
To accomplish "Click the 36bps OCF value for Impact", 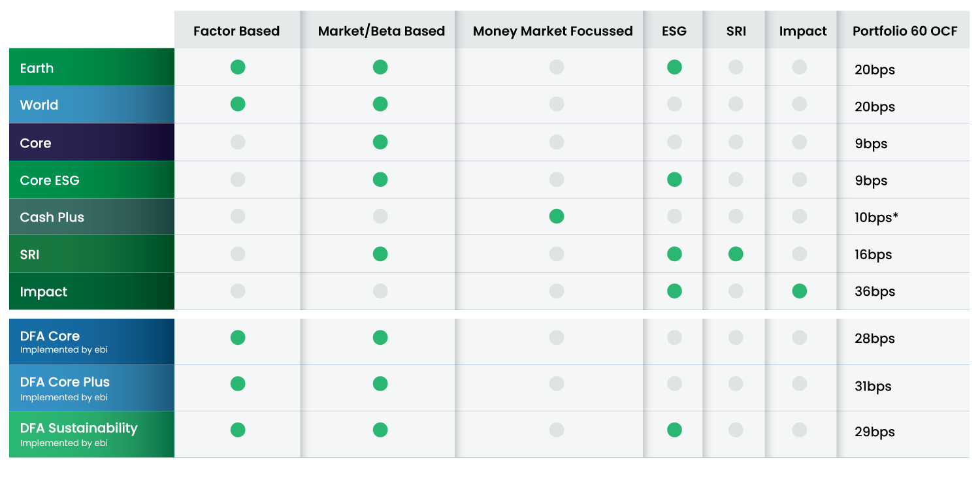I will (x=874, y=292).
